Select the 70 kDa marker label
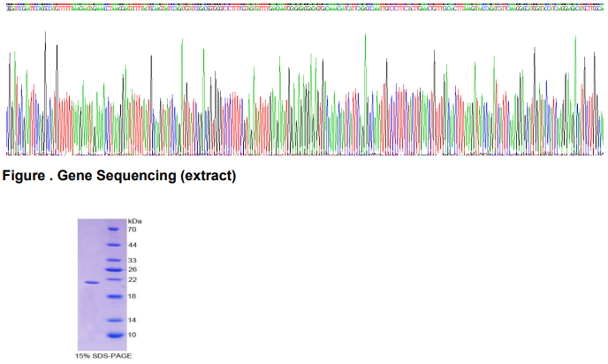This screenshot has width=608, height=364. point(133,230)
